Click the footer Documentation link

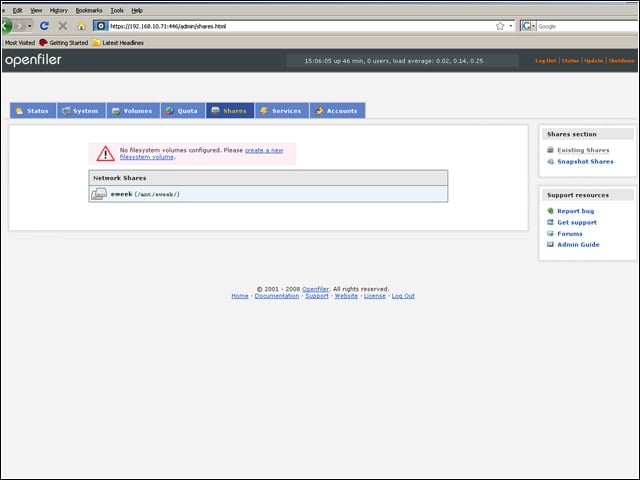pos(277,296)
